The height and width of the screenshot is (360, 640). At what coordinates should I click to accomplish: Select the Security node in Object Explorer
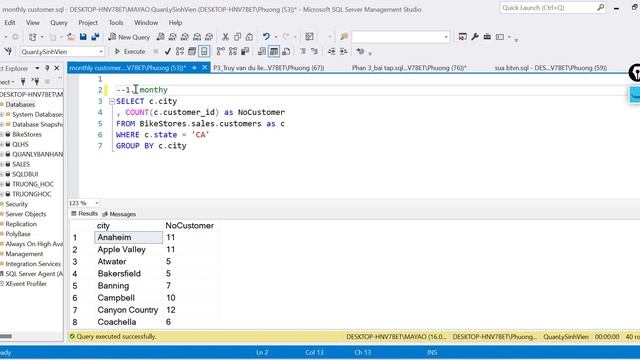(16, 204)
